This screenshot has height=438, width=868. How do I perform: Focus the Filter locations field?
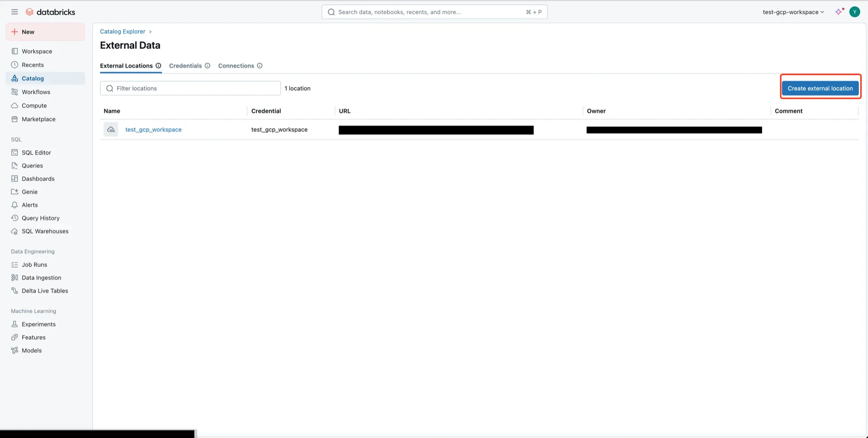click(x=190, y=89)
